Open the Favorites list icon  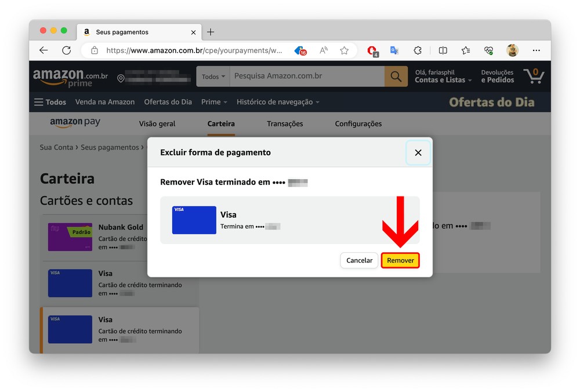tap(466, 50)
